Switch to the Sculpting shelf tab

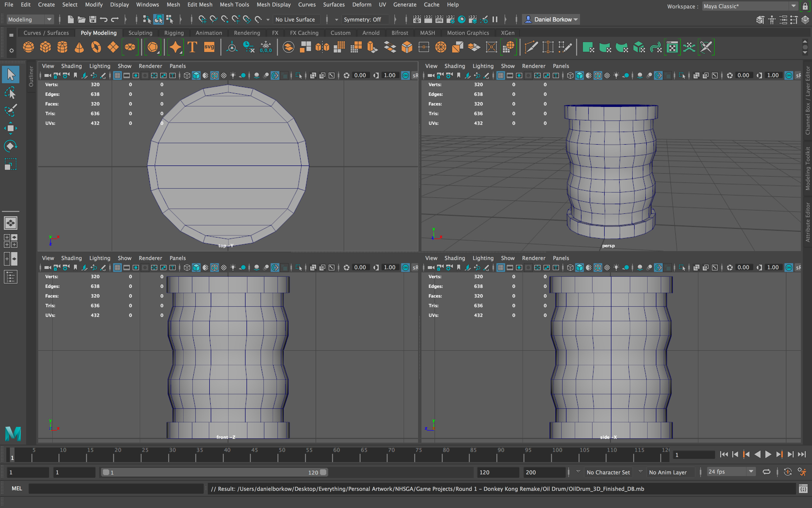pos(140,33)
